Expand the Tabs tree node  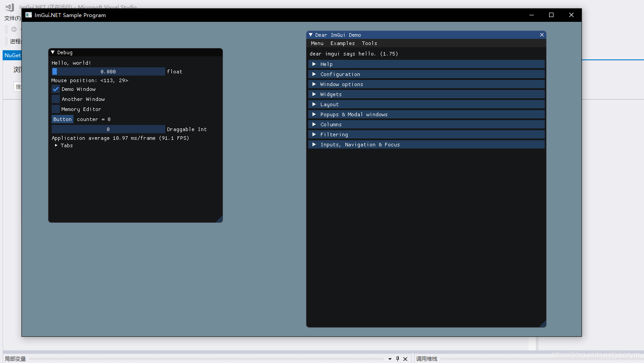(x=56, y=145)
